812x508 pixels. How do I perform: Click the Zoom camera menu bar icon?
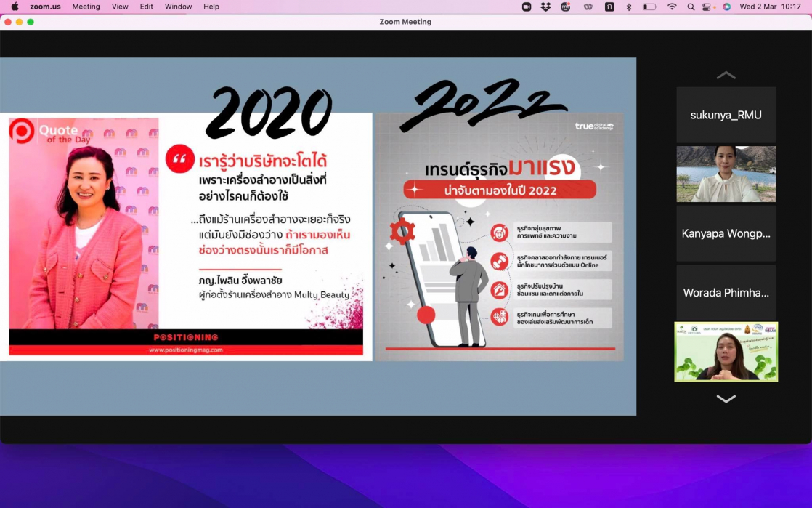pos(527,7)
